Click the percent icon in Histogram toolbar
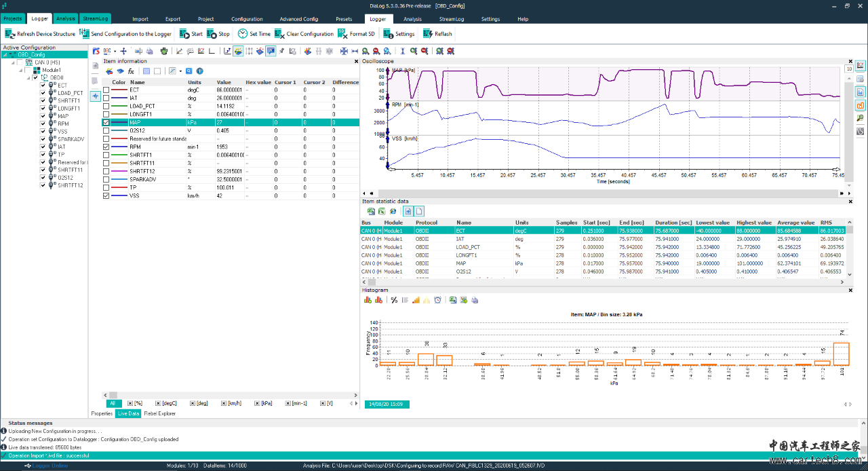Image resolution: width=868 pixels, height=471 pixels. [394, 300]
